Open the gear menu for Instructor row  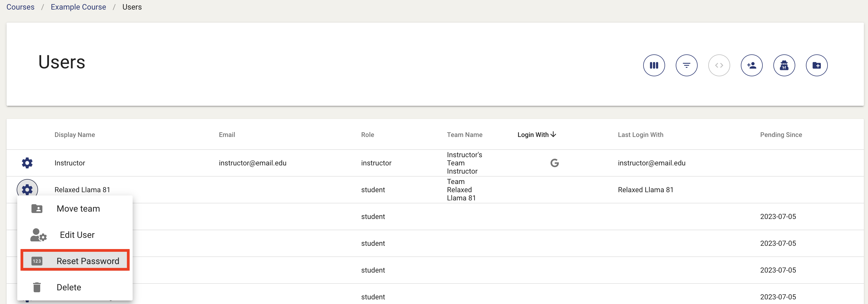click(x=27, y=163)
